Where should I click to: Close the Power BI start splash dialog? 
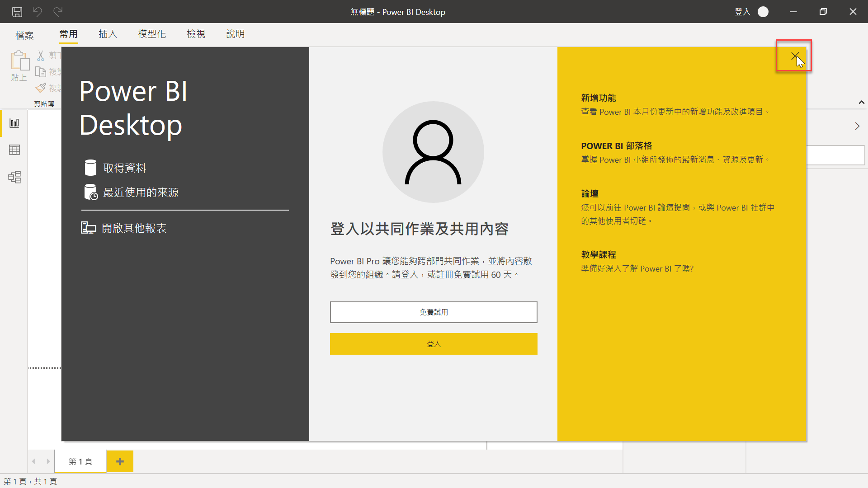click(x=795, y=56)
